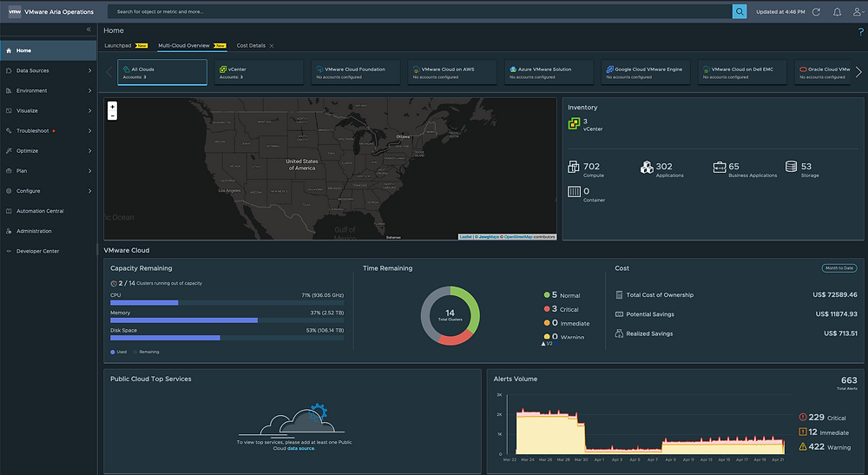
Task: Click the CPU capacity bar
Action: pos(227,303)
